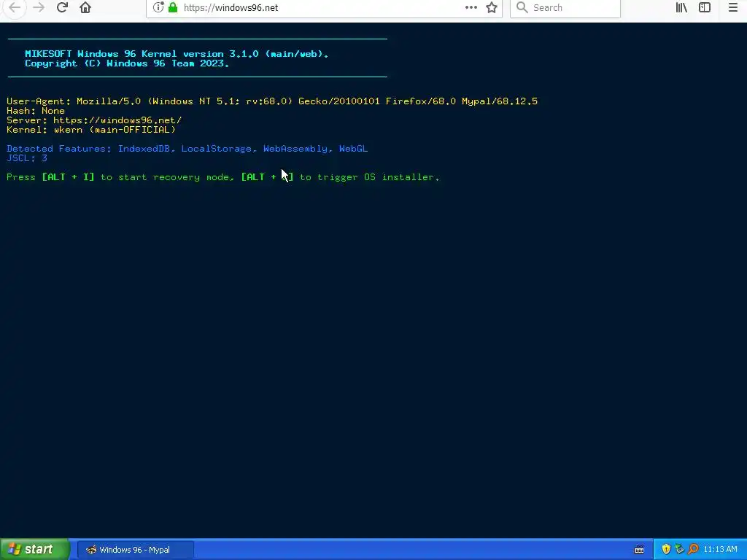Click the orange magnifier tray icon

[693, 550]
